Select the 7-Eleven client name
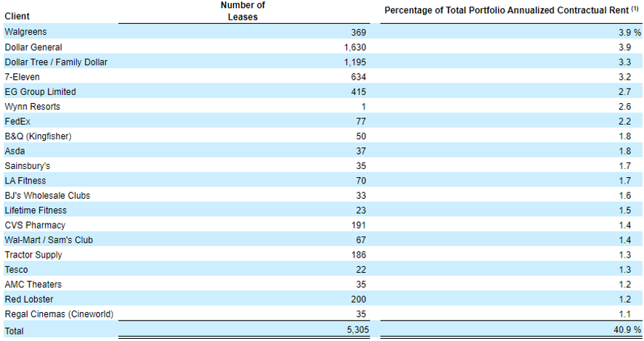Viewport: 644px width, 341px height. pyautogui.click(x=23, y=77)
